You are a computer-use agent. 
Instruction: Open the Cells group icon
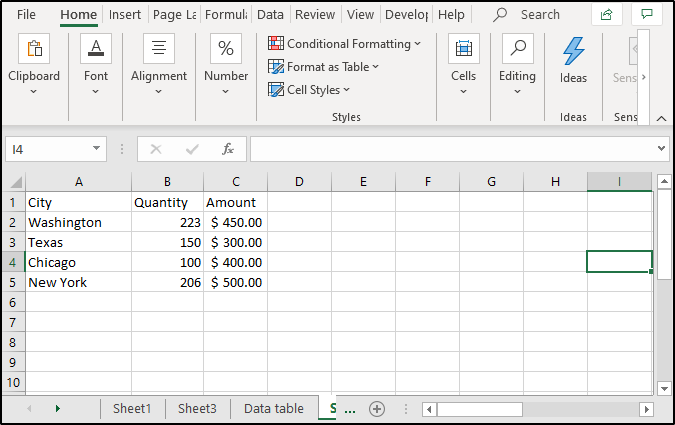point(464,49)
